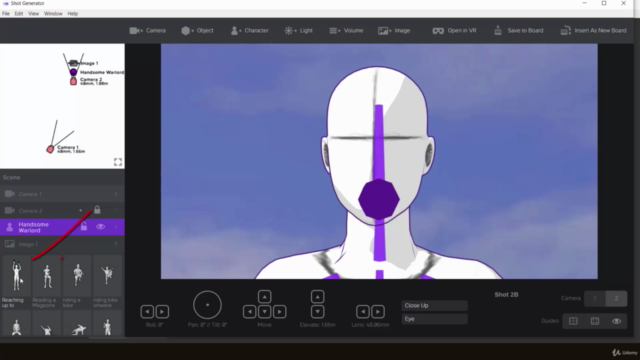Click Save to Board

[x=518, y=31]
